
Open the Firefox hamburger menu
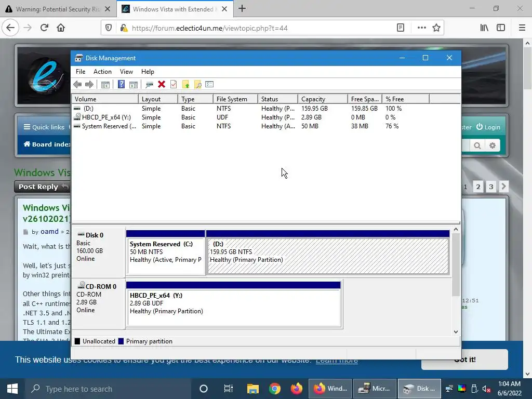pos(522,28)
